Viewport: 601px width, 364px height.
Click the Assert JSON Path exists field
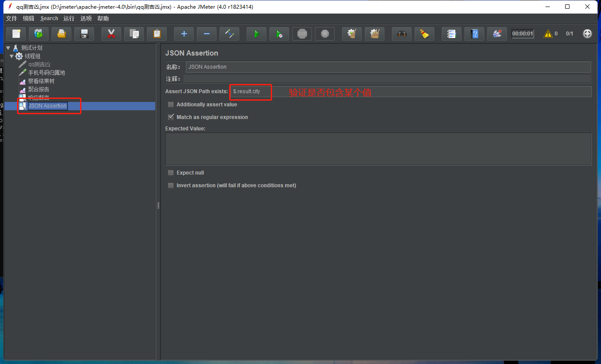click(411, 91)
